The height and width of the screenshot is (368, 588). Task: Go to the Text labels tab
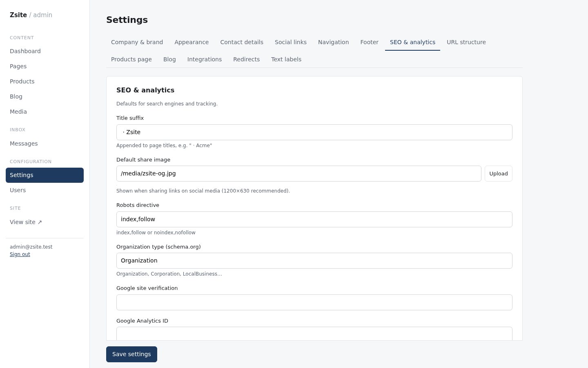(x=286, y=59)
